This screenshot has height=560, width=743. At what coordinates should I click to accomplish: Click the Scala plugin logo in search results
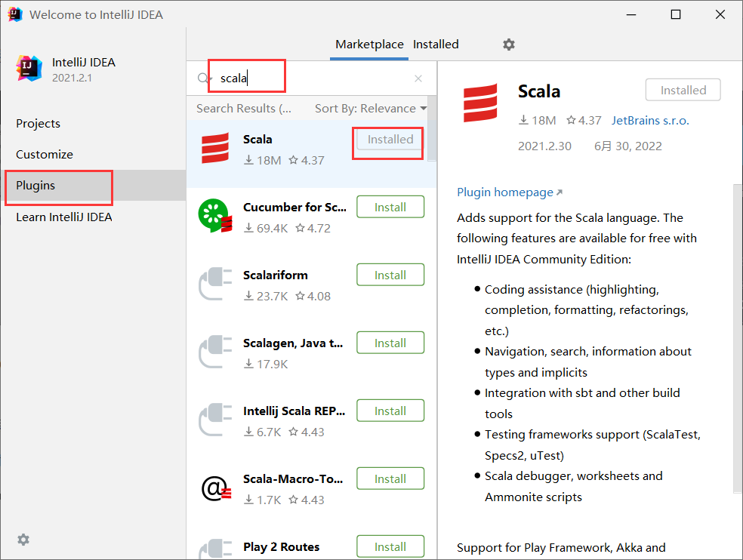tap(215, 148)
